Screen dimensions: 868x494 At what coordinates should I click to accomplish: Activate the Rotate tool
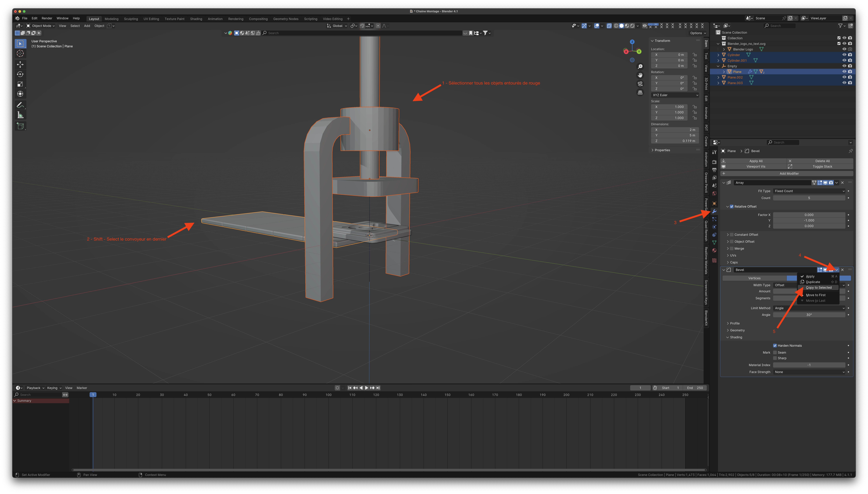pos(20,74)
